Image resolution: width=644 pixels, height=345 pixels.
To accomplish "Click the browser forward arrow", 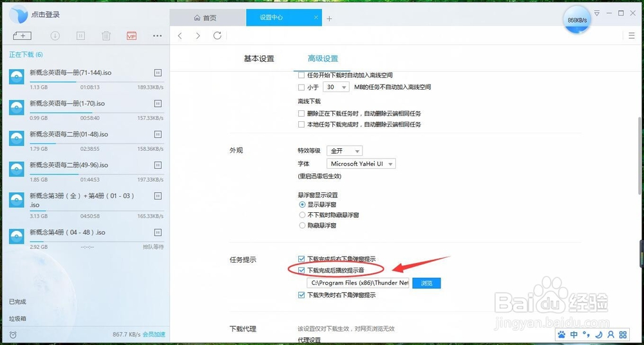I will click(198, 35).
